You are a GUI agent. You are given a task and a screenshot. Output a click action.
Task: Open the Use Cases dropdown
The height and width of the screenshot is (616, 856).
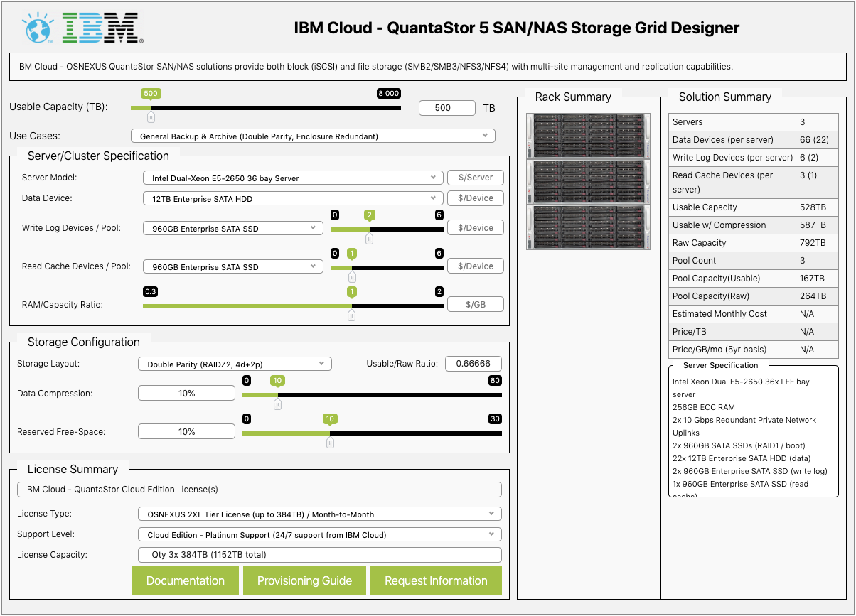[313, 136]
